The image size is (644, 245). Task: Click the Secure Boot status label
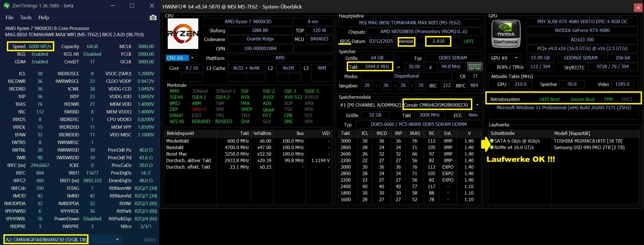(582, 100)
